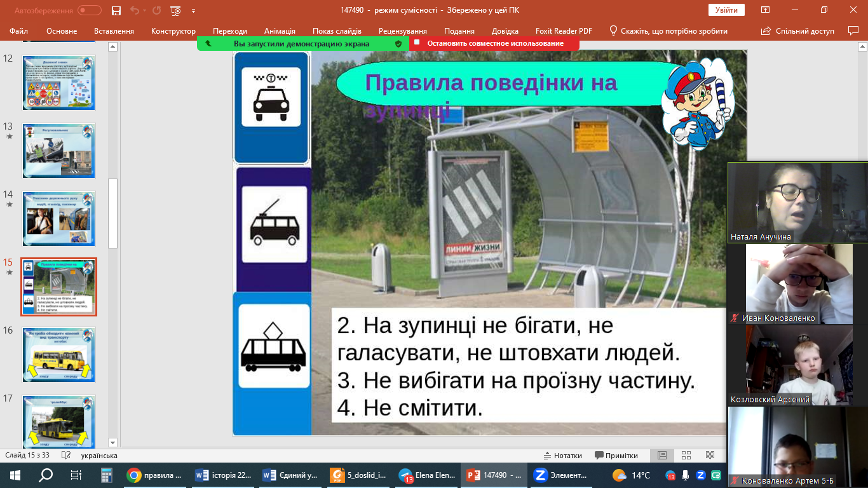The image size is (868, 488).
Task: Click the trolleybus stop sign image
Action: pos(274,229)
